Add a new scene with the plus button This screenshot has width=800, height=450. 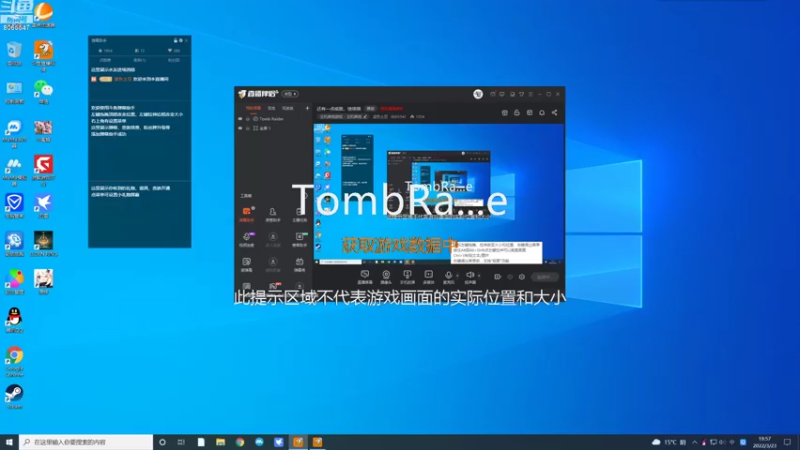pos(307,108)
